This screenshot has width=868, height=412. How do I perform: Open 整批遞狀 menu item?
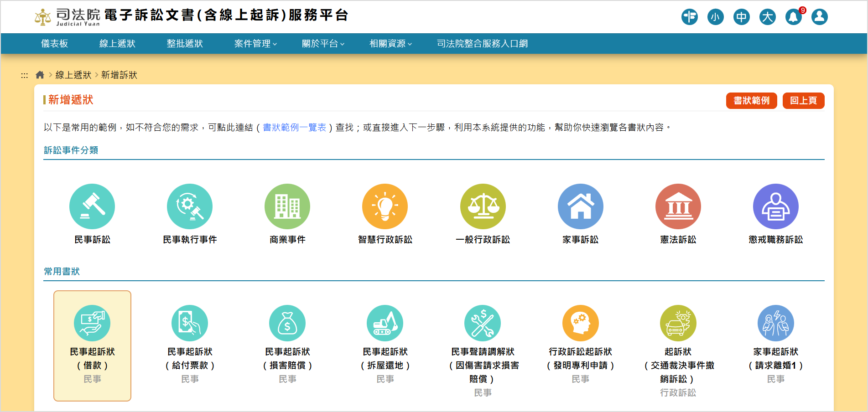click(x=185, y=44)
